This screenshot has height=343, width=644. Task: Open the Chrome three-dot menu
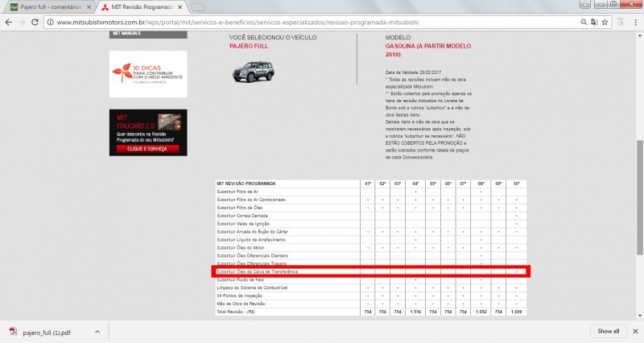[x=635, y=23]
